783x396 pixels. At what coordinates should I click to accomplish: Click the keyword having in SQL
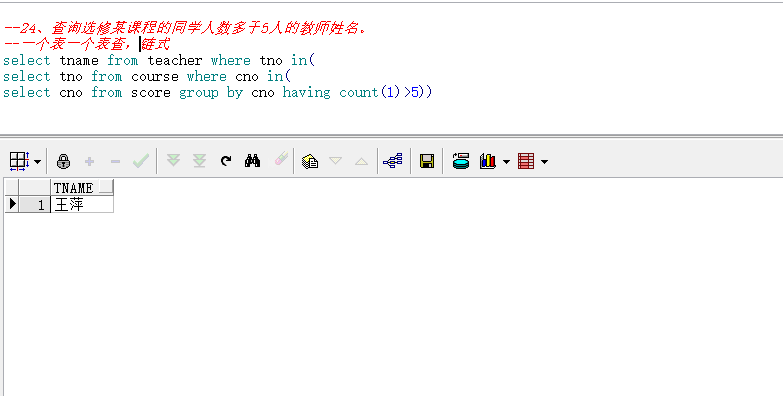tap(307, 92)
